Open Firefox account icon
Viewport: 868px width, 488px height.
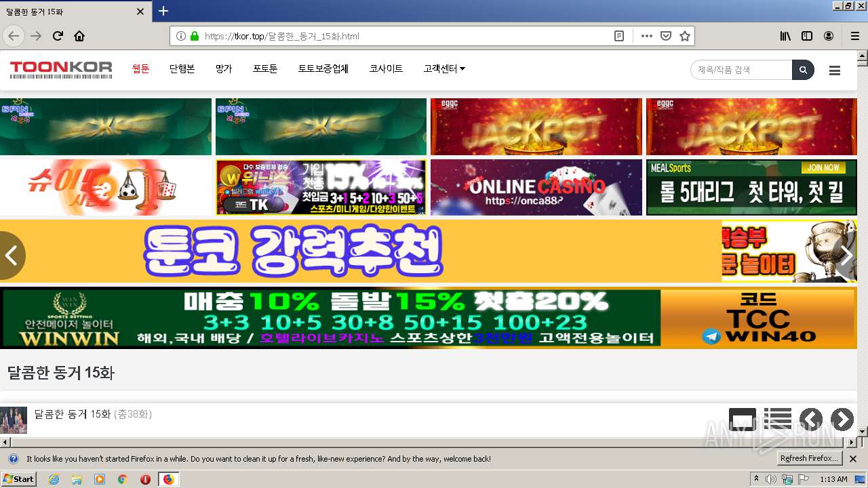(829, 36)
